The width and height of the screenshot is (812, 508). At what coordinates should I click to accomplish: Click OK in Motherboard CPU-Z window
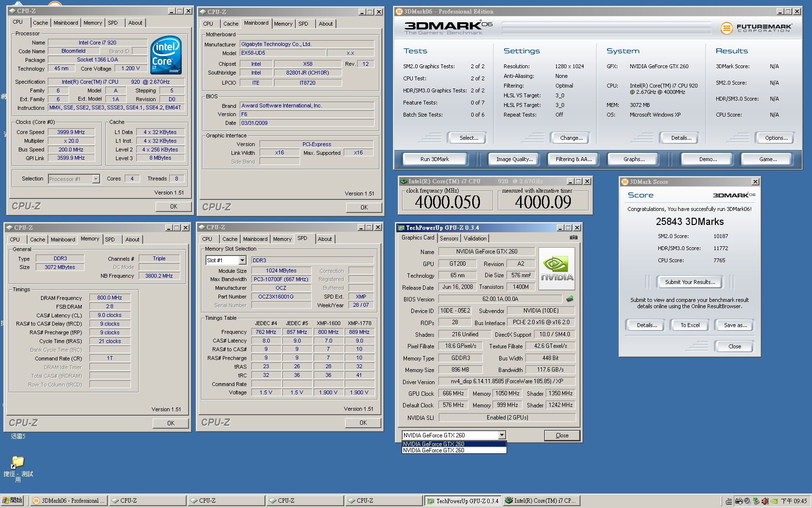click(x=364, y=208)
